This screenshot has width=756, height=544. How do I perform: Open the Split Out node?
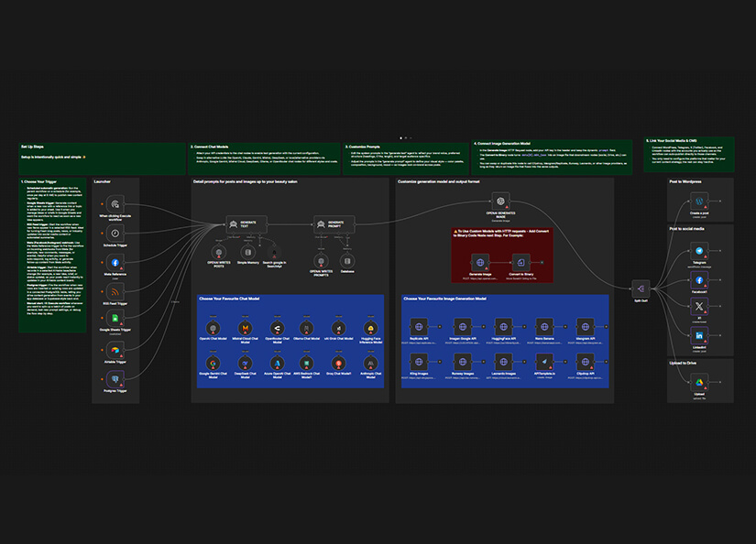pyautogui.click(x=641, y=288)
